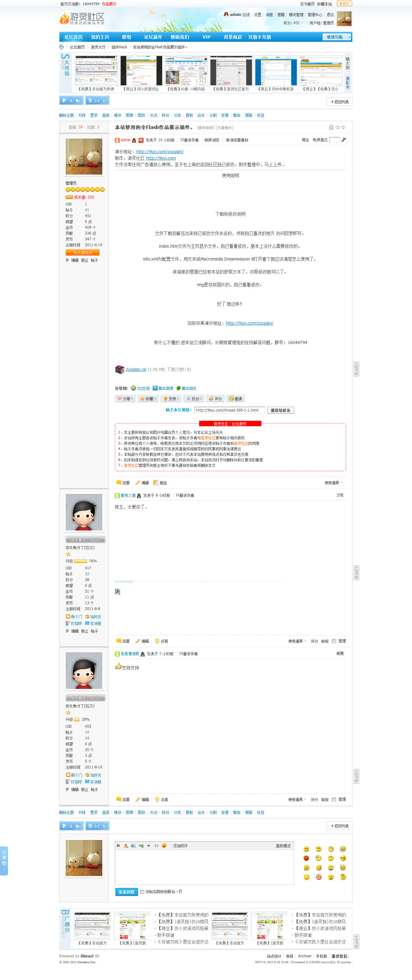Click the 高级模式 link in reply editor
Image resolution: width=412 pixels, height=980 pixels.
point(283,846)
